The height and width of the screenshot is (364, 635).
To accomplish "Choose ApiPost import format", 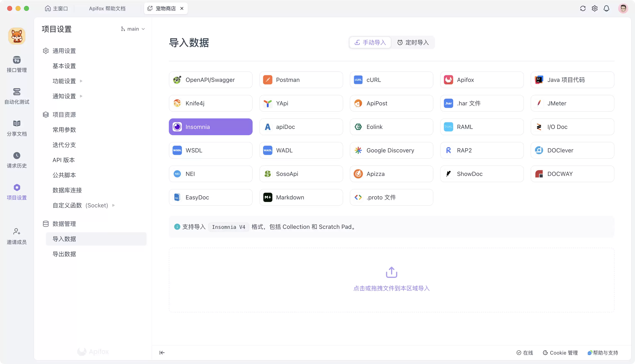I will click(x=391, y=103).
